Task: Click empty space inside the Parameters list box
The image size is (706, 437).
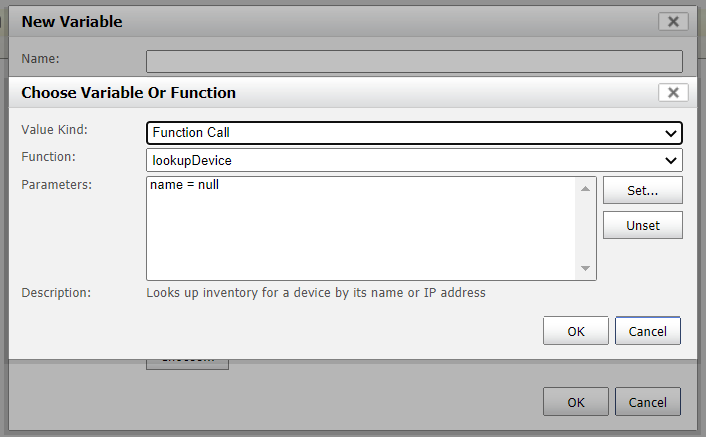Action: tap(360, 239)
